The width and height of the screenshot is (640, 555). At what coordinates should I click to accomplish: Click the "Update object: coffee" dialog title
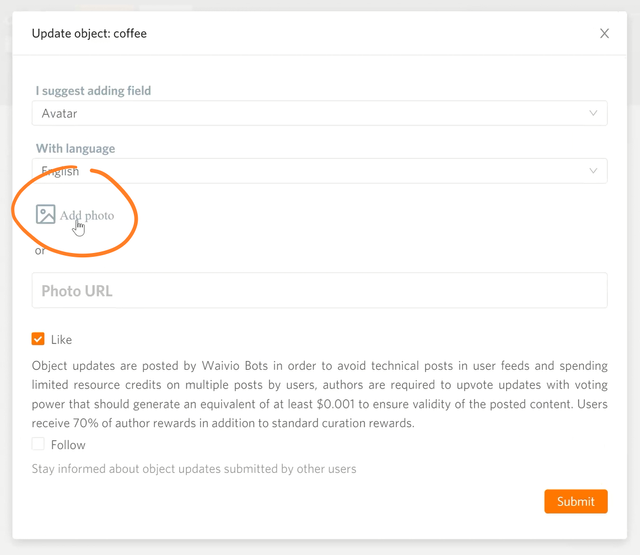89,34
